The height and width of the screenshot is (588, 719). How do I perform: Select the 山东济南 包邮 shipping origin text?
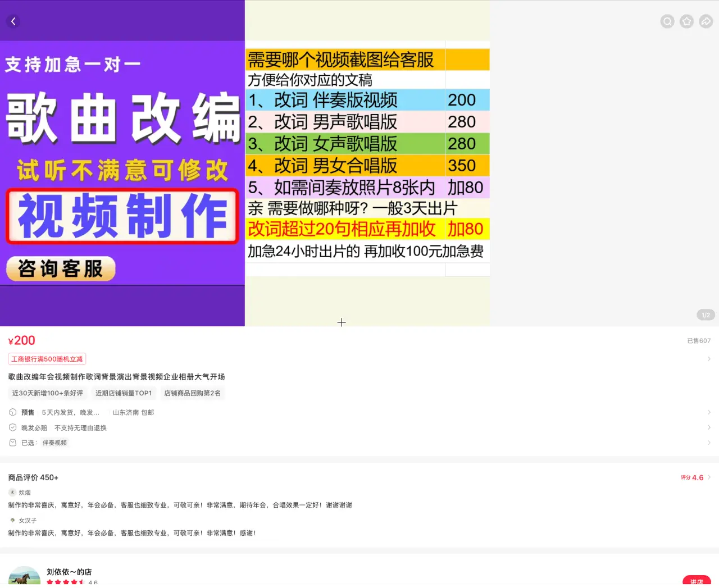coord(133,412)
